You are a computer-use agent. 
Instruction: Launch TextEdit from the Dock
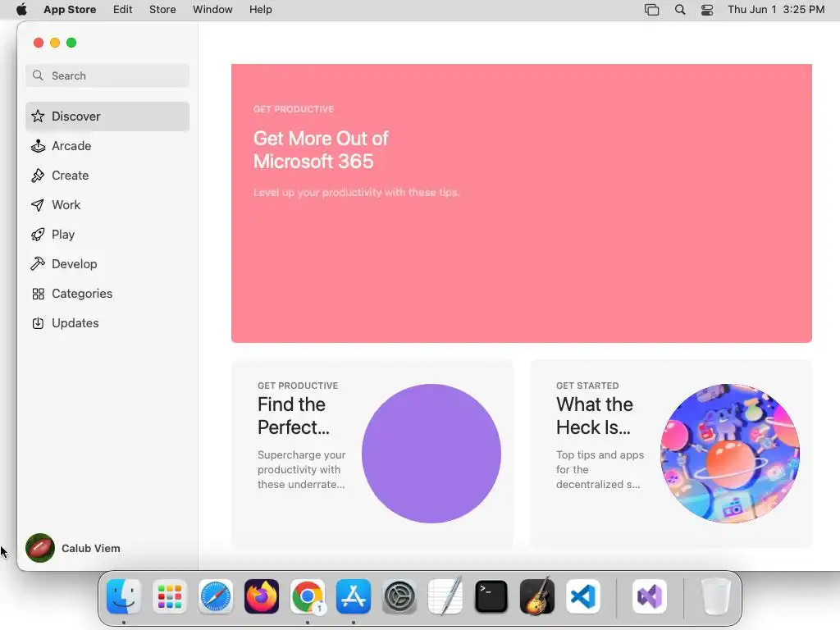point(445,596)
